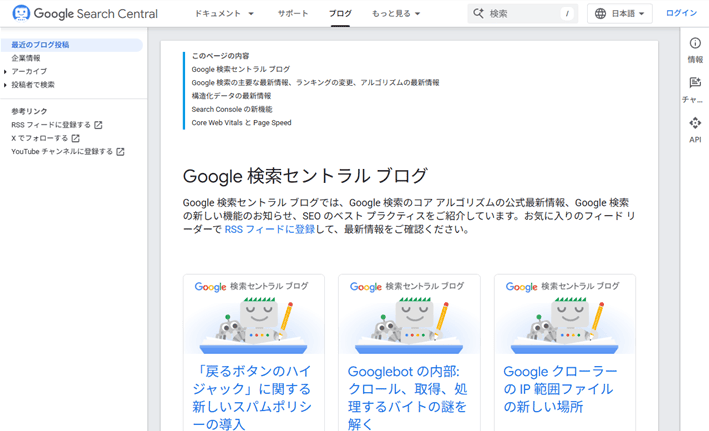Click the Google Search Central logo icon
Image resolution: width=709 pixels, height=431 pixels.
coord(21,13)
